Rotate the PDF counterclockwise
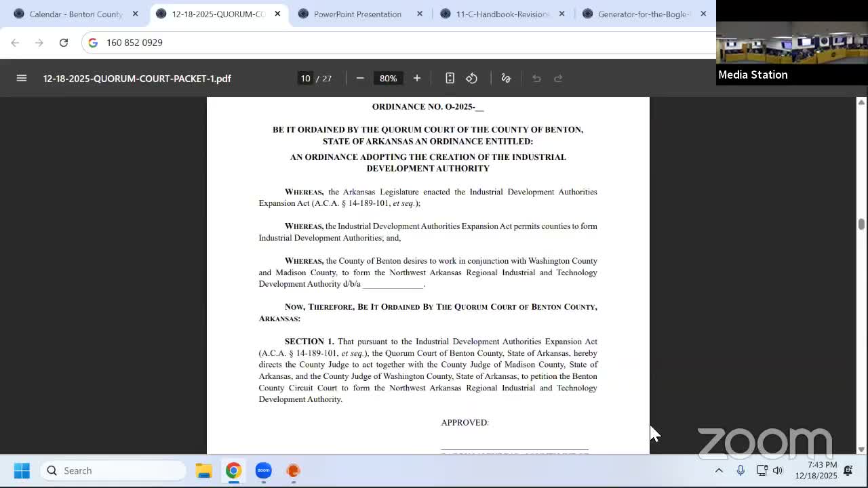Viewport: 868px width, 488px height. (472, 78)
